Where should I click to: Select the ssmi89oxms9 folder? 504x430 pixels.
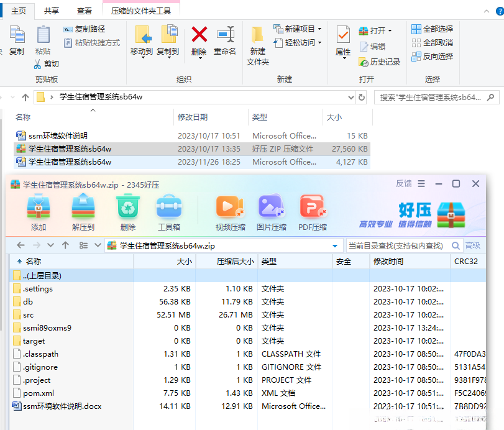point(248,328)
